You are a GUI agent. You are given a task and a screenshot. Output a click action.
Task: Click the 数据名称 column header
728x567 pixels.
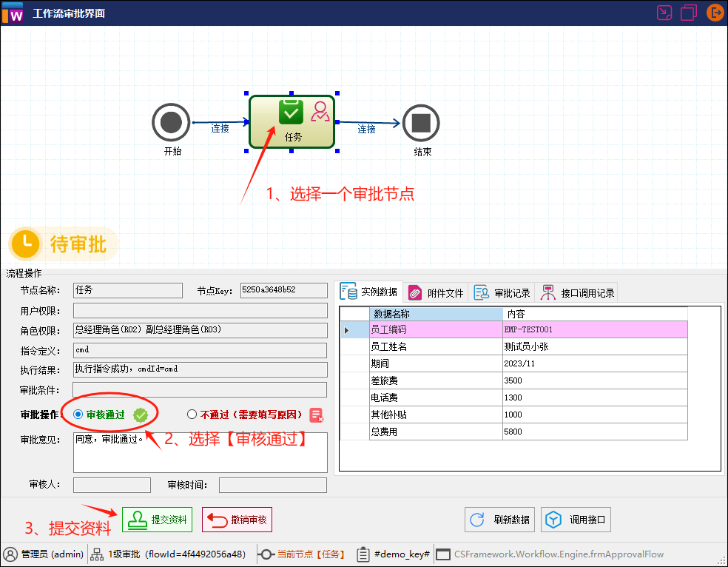coord(436,314)
